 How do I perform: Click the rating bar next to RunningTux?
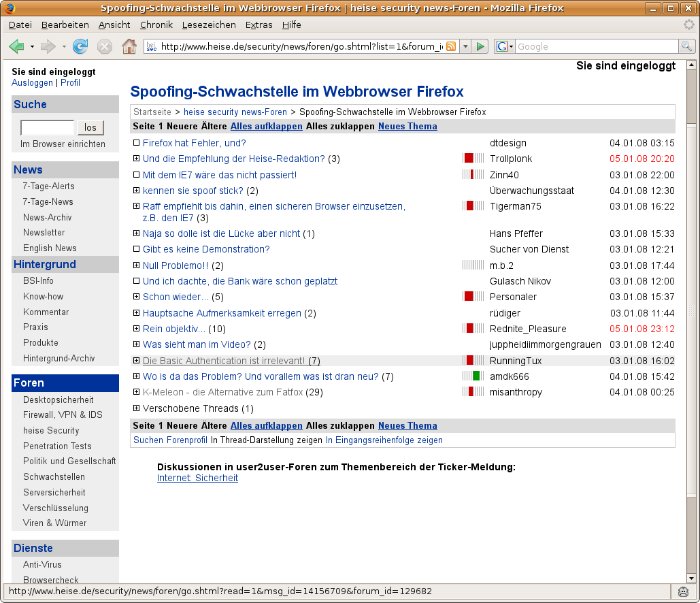click(x=473, y=360)
